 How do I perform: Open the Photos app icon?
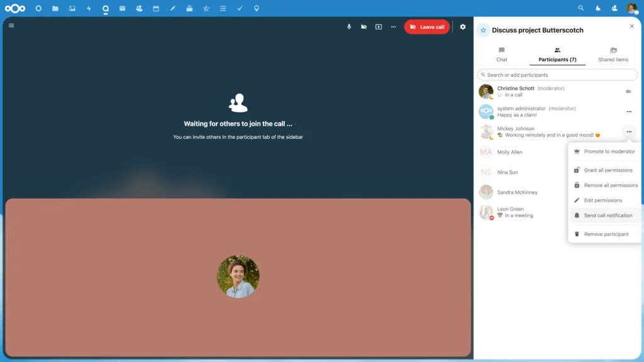click(72, 8)
